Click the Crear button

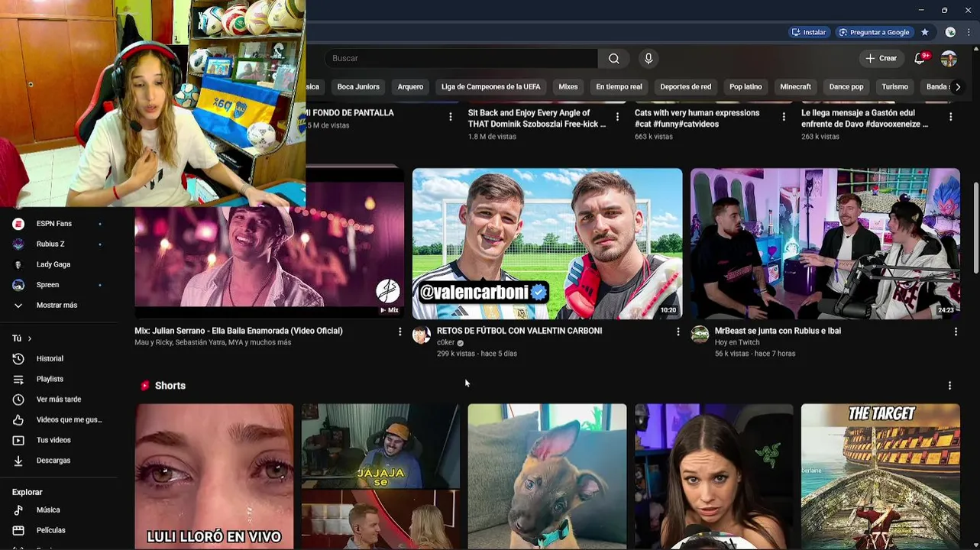click(x=881, y=59)
